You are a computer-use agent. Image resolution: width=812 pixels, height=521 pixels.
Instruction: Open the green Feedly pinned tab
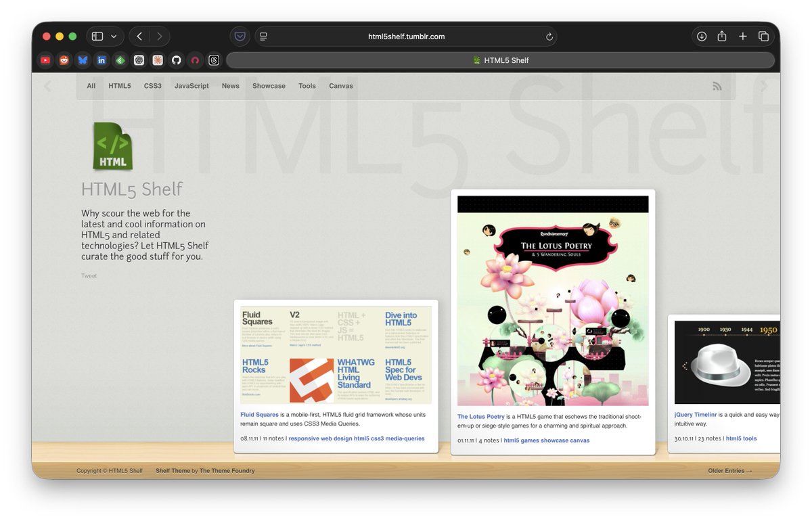120,60
